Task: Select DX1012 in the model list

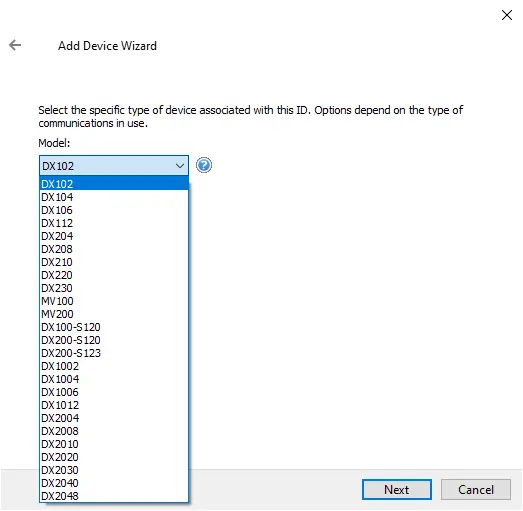Action: pyautogui.click(x=114, y=405)
